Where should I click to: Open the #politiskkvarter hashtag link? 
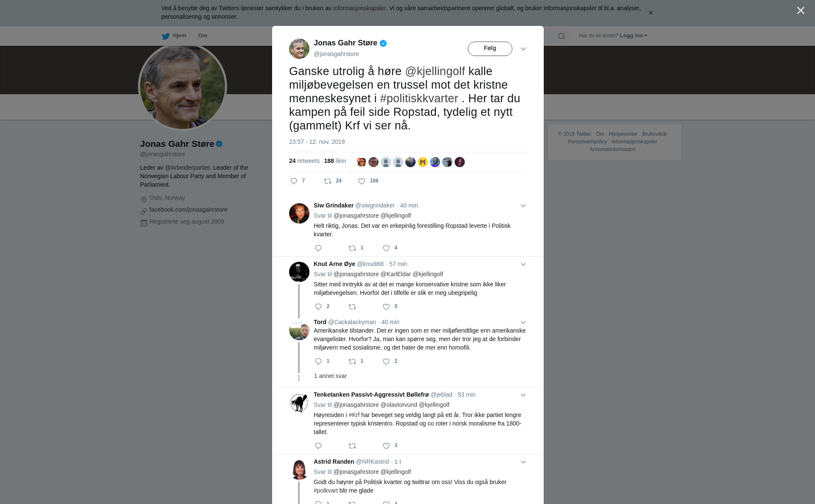pyautogui.click(x=419, y=98)
